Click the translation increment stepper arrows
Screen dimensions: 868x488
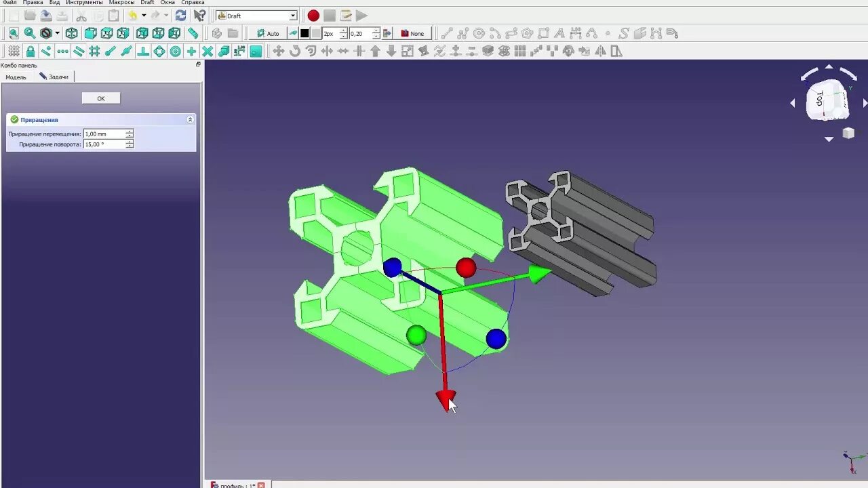point(130,134)
